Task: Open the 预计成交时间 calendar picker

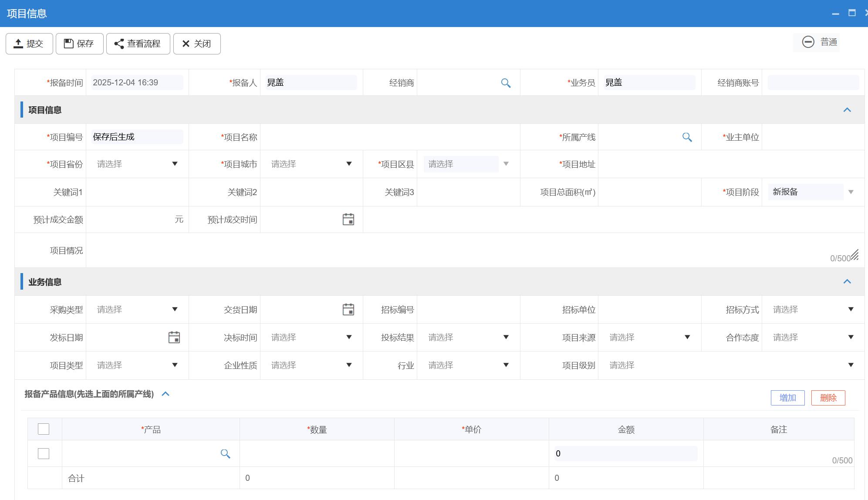Action: (x=348, y=220)
